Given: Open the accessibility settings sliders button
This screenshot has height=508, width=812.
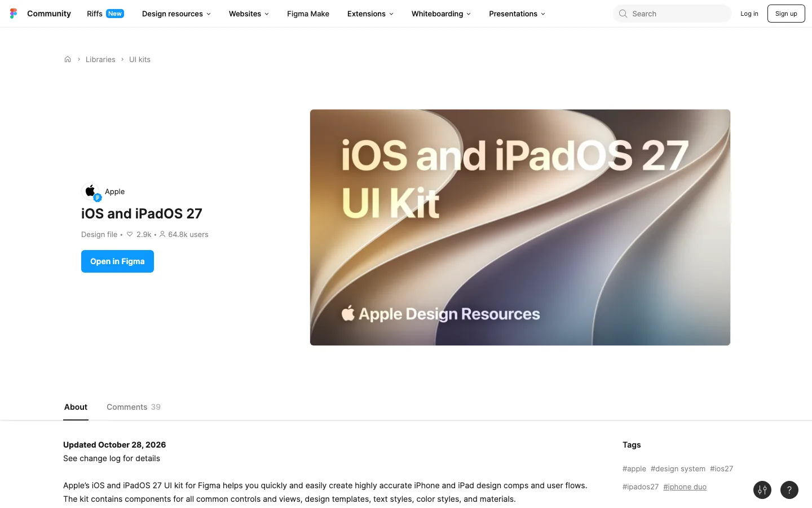Looking at the screenshot, I should 762,490.
